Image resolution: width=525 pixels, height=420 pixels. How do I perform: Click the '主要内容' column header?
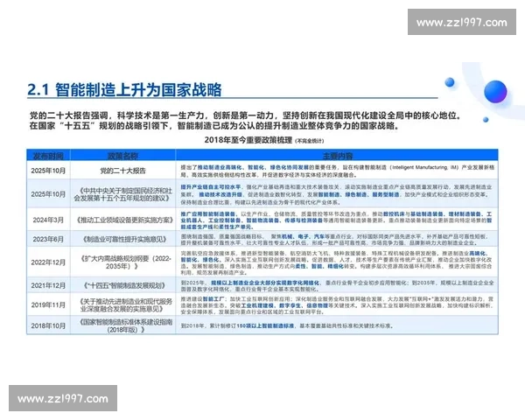pos(338,156)
